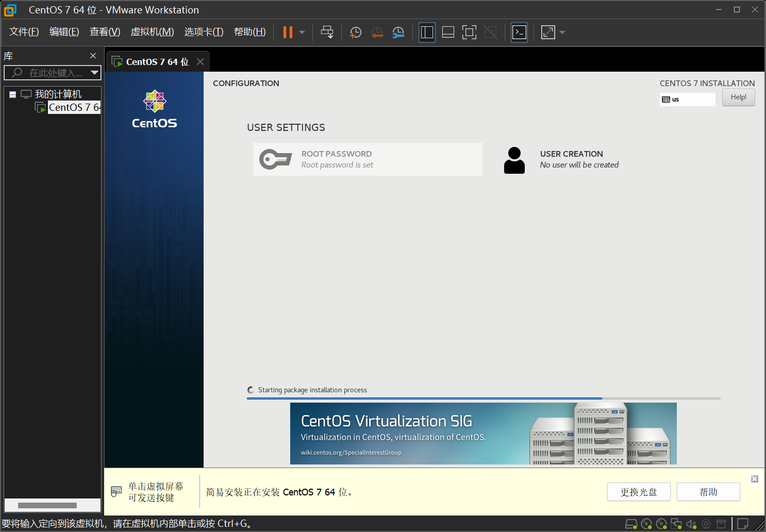Click the 'CENTOS 7 INSTALLATION' heading

pyautogui.click(x=707, y=83)
